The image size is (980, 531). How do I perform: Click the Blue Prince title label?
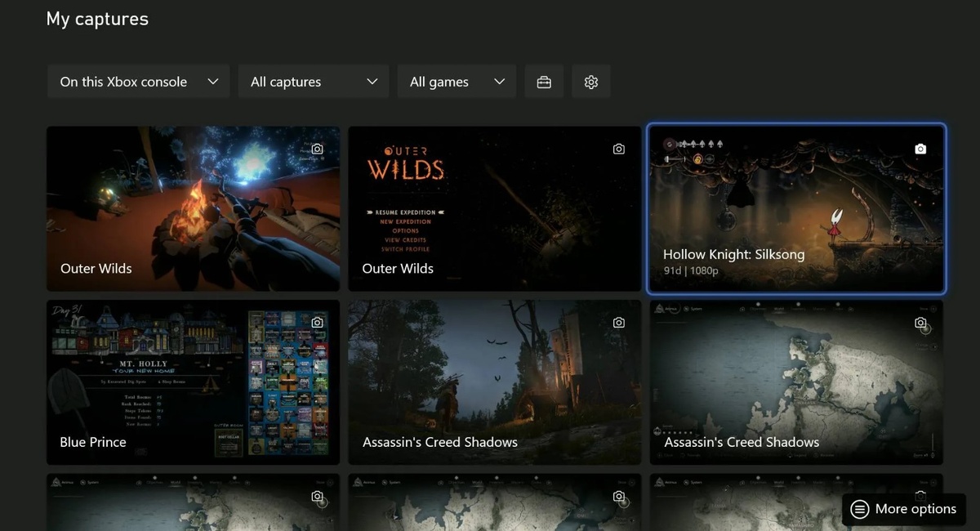tap(93, 442)
